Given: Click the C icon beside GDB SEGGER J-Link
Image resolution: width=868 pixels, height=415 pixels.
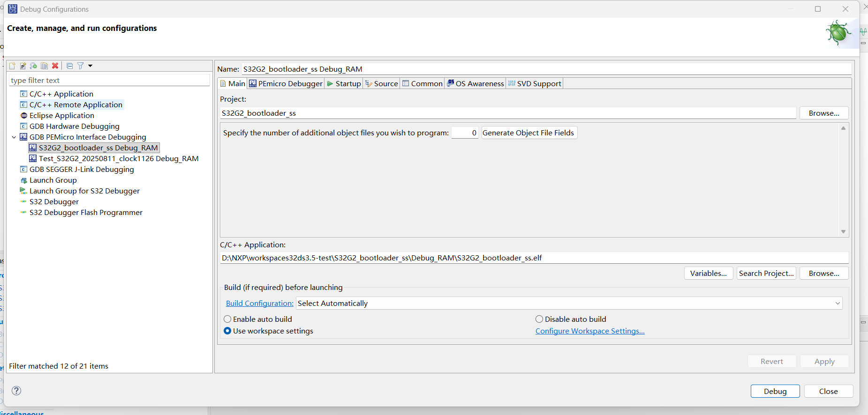Looking at the screenshot, I should pos(23,170).
